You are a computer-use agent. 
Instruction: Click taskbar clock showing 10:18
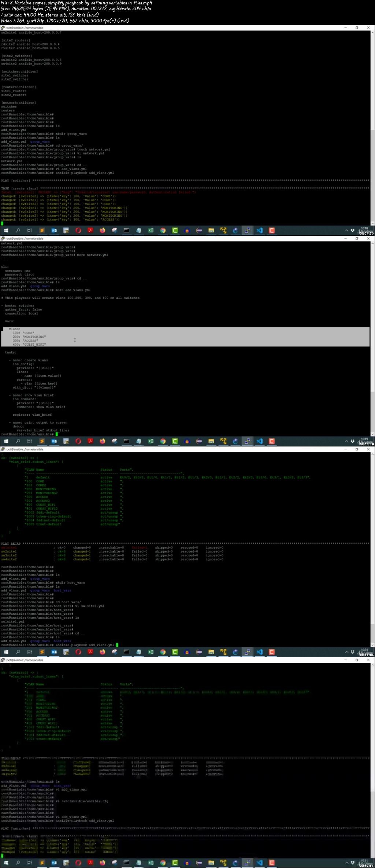pos(364,228)
